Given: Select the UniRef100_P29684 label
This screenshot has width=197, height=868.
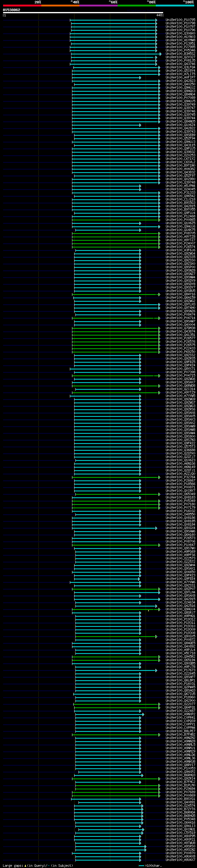Looking at the screenshot, I should [180, 789].
